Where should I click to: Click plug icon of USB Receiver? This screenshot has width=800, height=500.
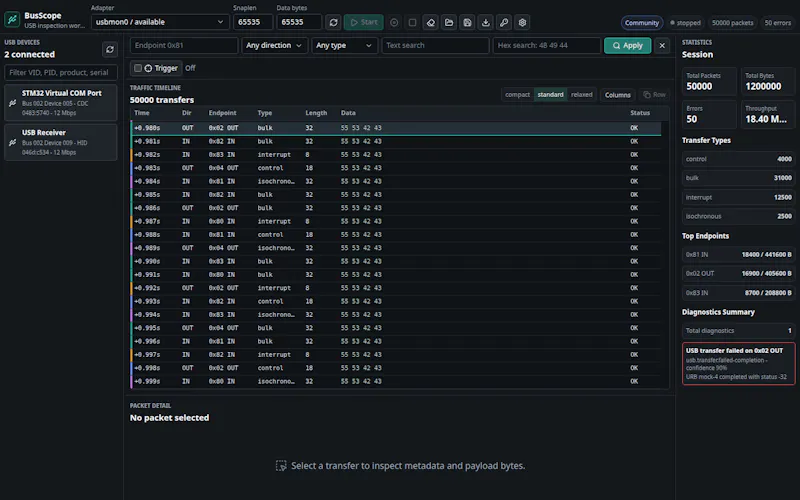[x=13, y=142]
